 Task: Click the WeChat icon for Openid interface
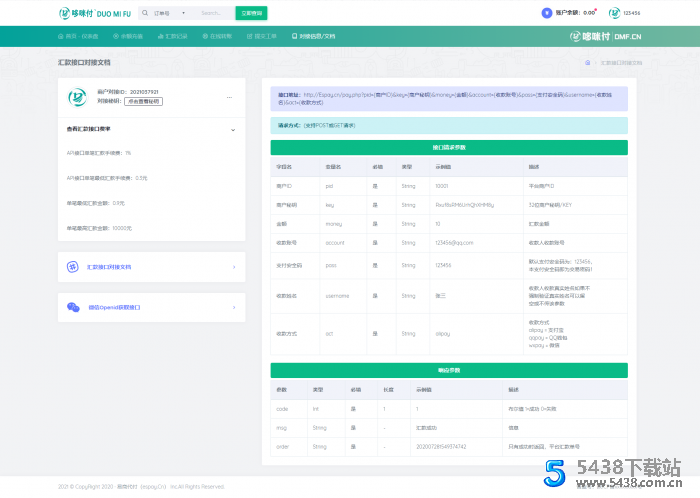point(72,307)
